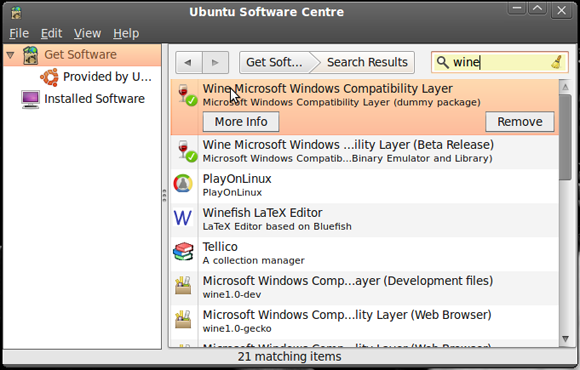Select the Wine ...ility Layer (Beta Release) row
This screenshot has width=580, height=370.
(365, 152)
